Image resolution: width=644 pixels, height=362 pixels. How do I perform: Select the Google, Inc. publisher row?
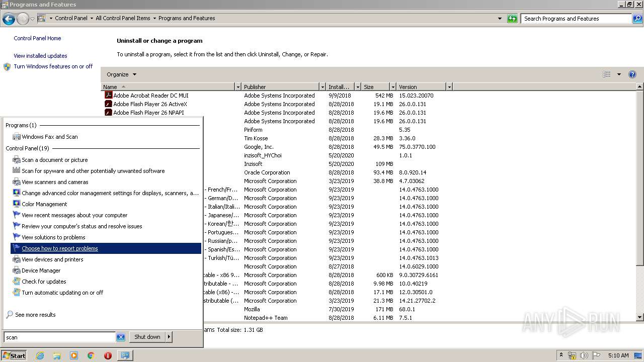[x=259, y=147]
